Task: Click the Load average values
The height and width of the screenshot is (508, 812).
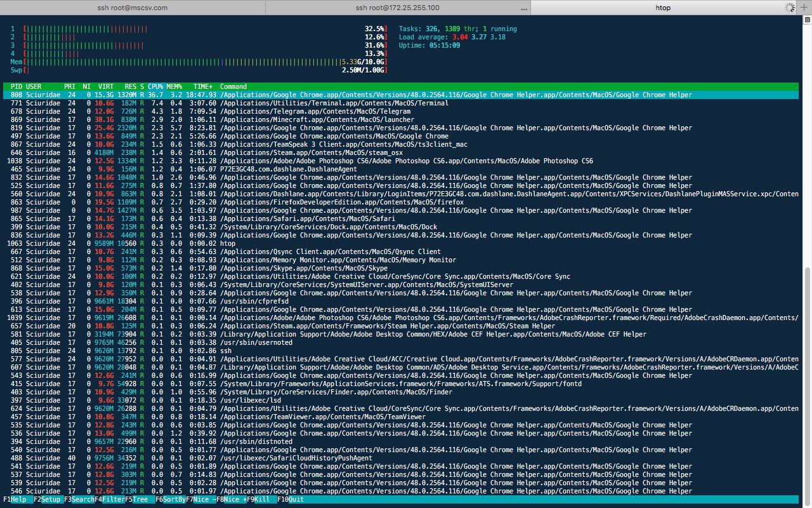Action: (478, 37)
